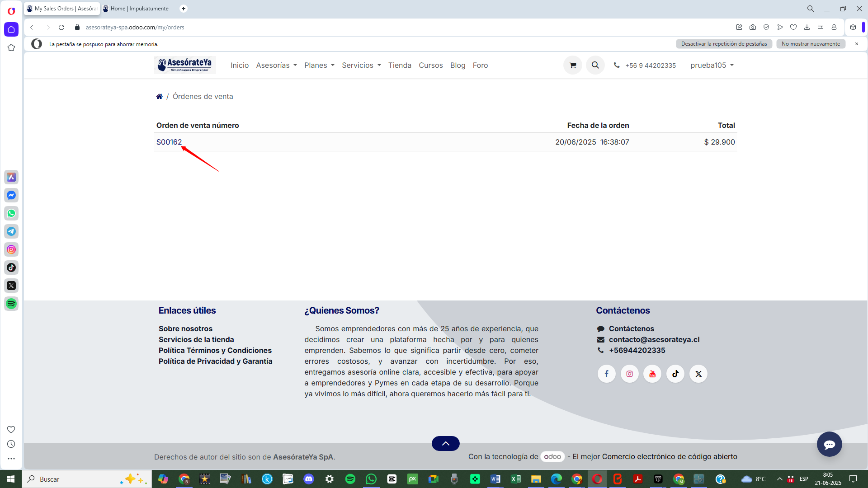Open Spotify in the Opera sidebar
Viewport: 868px width, 488px height.
[11, 304]
